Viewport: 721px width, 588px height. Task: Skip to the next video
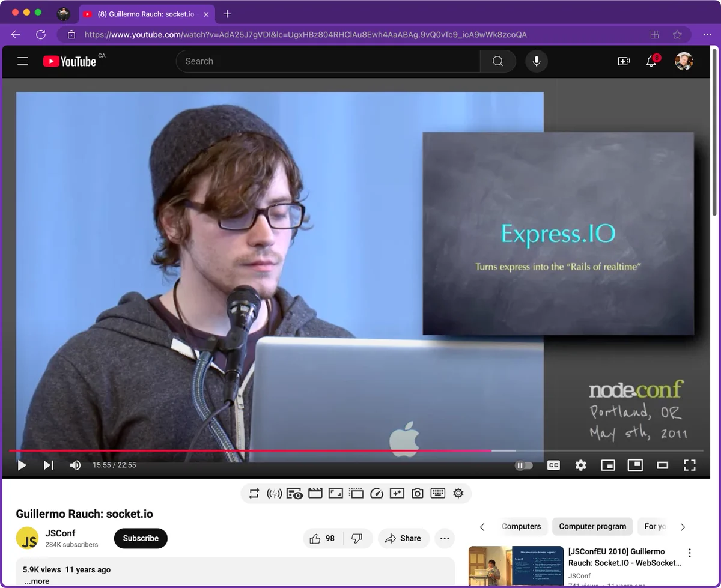(49, 465)
